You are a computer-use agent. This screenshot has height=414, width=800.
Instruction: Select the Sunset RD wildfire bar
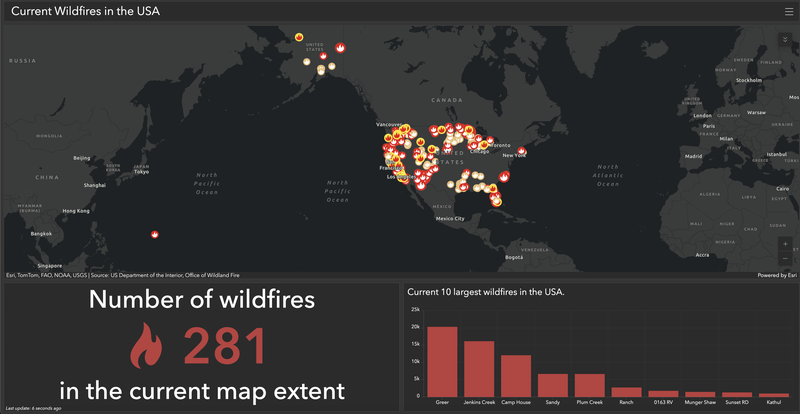pos(737,395)
